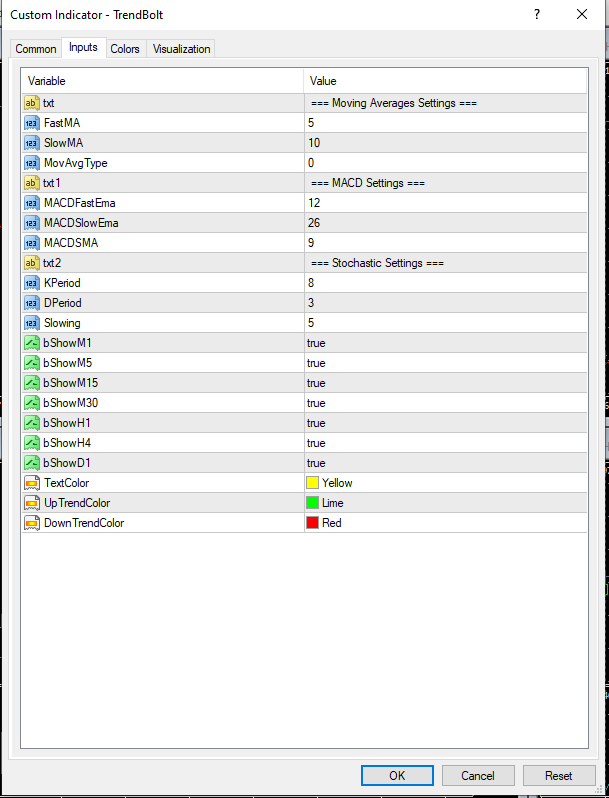Screen dimensions: 609x798
Task: Click the help question mark button
Action: [537, 14]
